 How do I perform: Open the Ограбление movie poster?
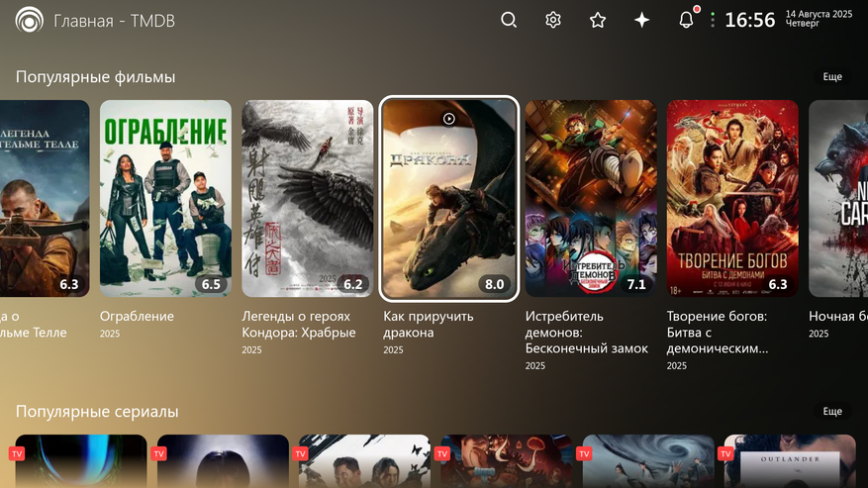[165, 198]
